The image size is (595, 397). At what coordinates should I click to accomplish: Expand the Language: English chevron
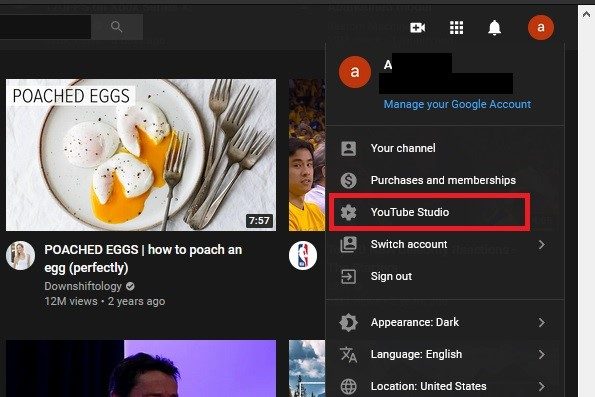(541, 354)
